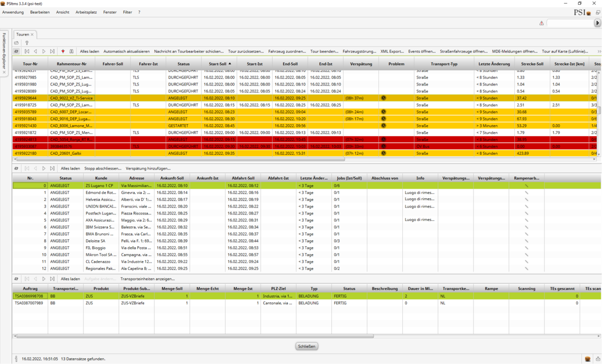Click the red pin icon on the Touren toolbar
Viewport: 602px width, 364px height.
coord(63,51)
